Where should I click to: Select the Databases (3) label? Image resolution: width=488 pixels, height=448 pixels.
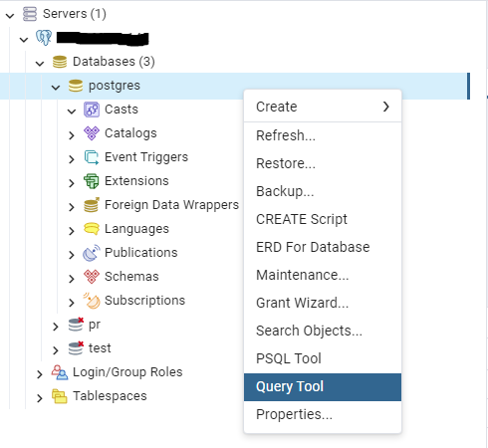coord(114,62)
